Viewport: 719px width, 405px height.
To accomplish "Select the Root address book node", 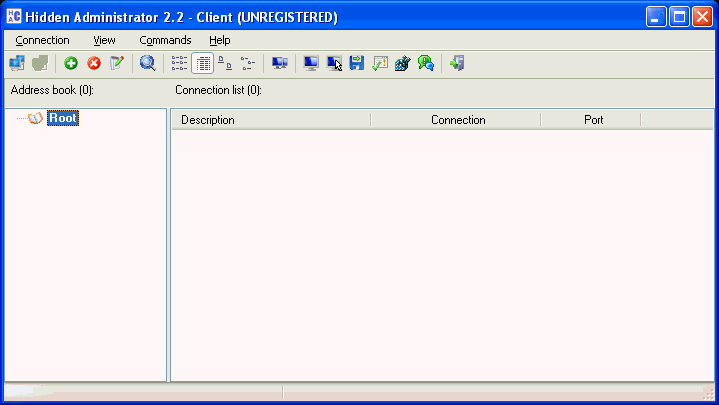I will [62, 118].
